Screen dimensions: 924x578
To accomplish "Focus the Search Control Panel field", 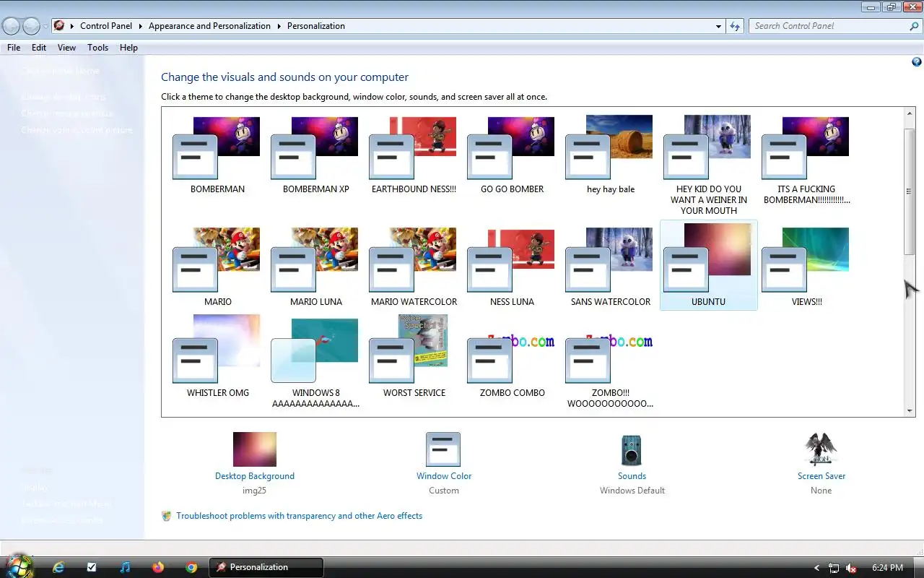I will [829, 26].
